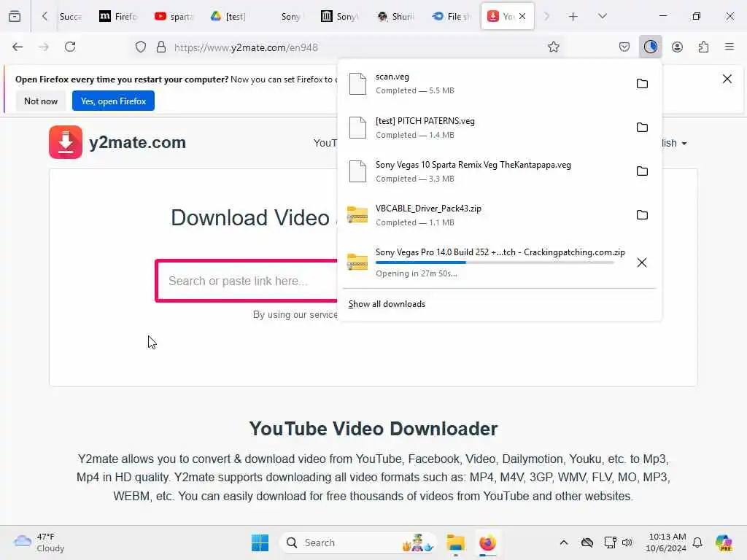Open the Firefox View icon
This screenshot has height=560, width=747.
[x=15, y=16]
